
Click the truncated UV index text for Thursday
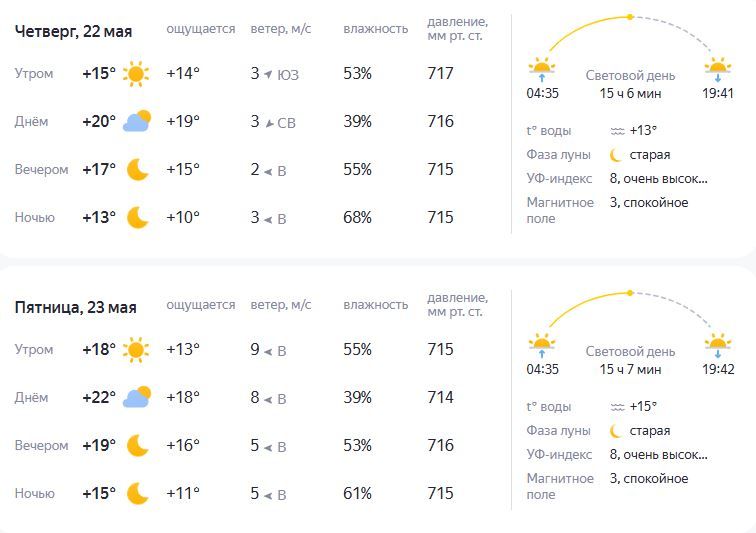(659, 179)
